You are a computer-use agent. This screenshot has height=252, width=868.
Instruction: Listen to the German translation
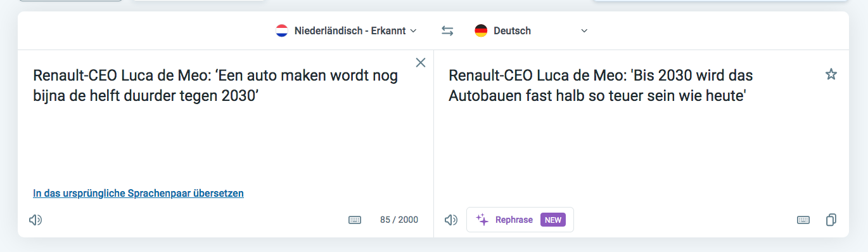(451, 220)
